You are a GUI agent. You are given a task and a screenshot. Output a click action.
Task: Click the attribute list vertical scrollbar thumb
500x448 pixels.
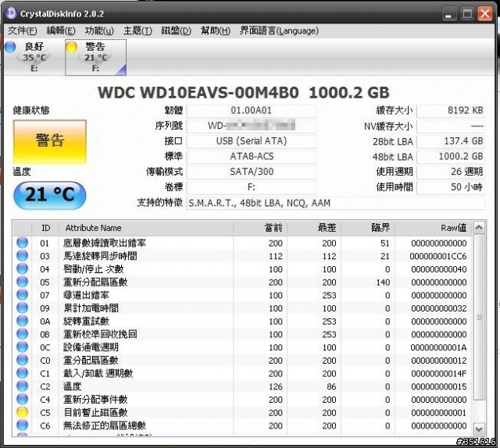(479, 317)
